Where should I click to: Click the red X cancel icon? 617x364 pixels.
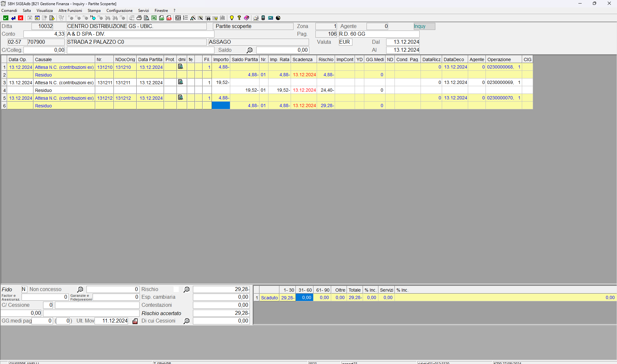pos(21,18)
